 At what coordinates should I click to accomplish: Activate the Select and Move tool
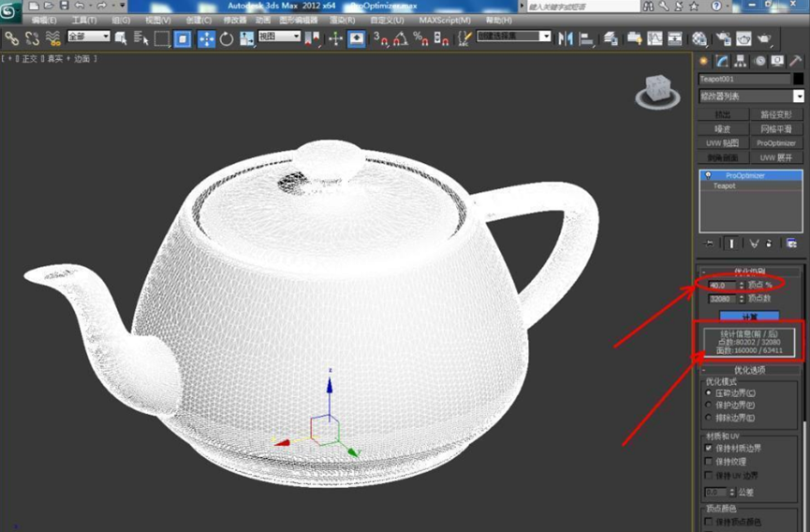[x=206, y=38]
